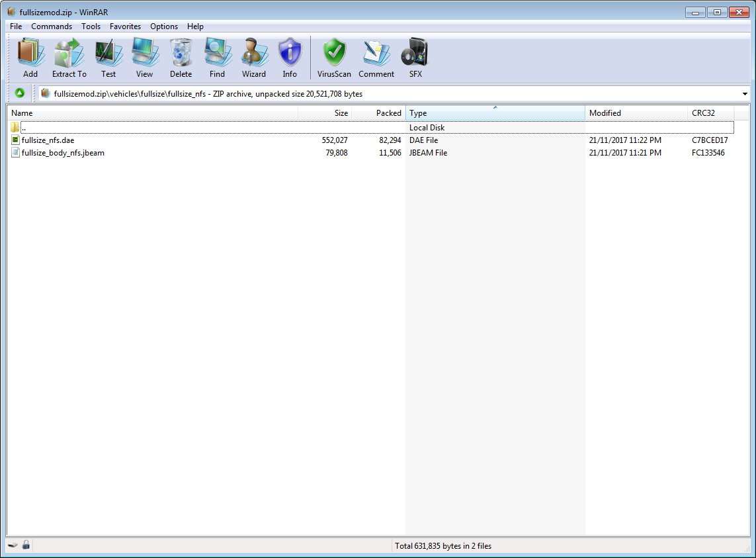Click packed value 82,294
The height and width of the screenshot is (558, 756).
390,140
